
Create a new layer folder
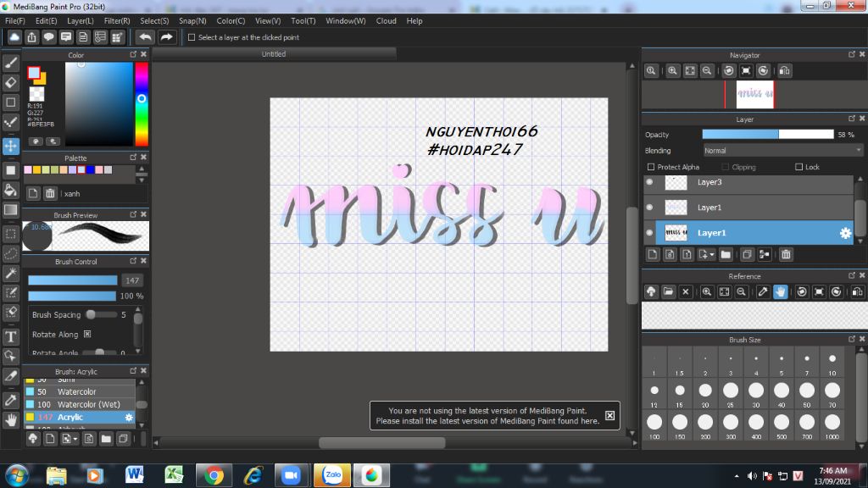pos(726,254)
